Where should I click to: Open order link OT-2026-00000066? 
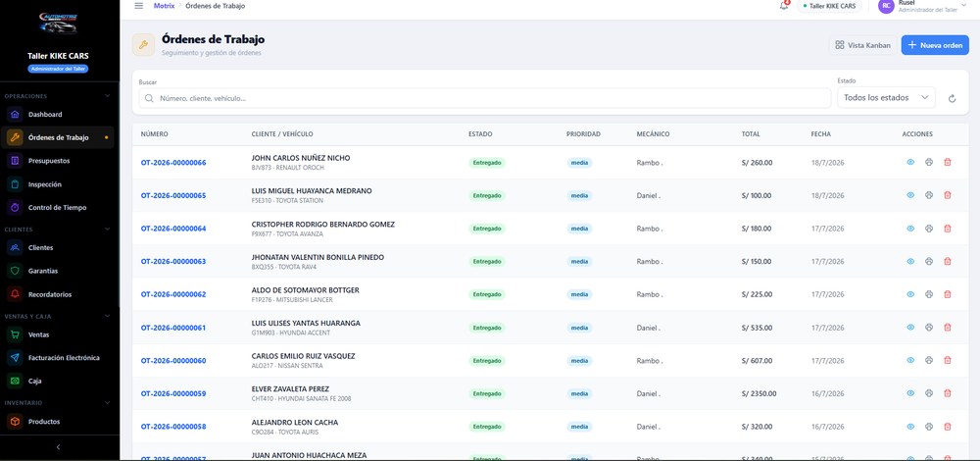point(173,163)
